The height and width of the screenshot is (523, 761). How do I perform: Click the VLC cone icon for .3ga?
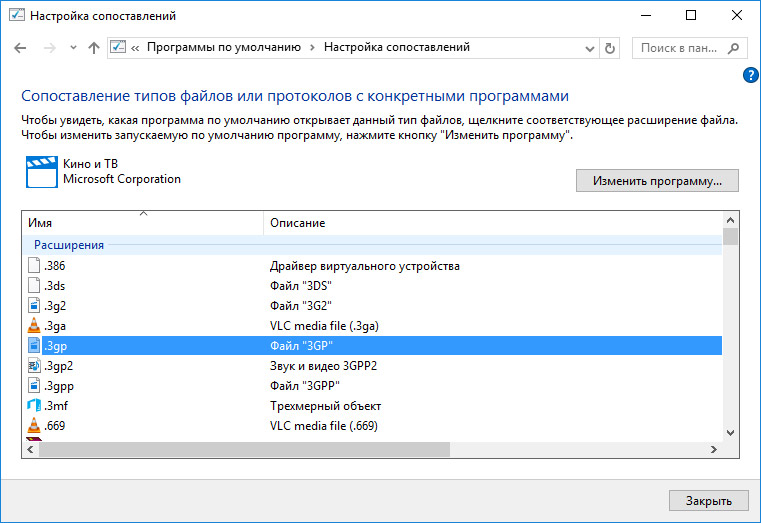click(x=33, y=326)
